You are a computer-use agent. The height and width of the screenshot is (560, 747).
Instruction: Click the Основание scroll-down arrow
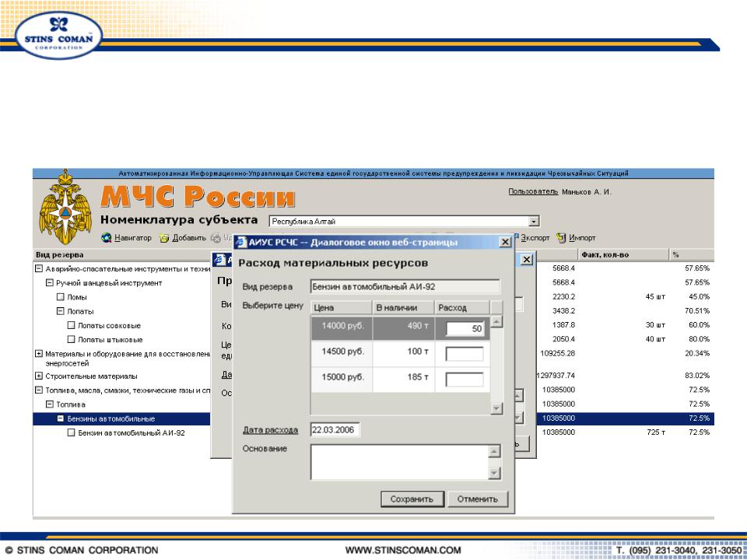[495, 473]
